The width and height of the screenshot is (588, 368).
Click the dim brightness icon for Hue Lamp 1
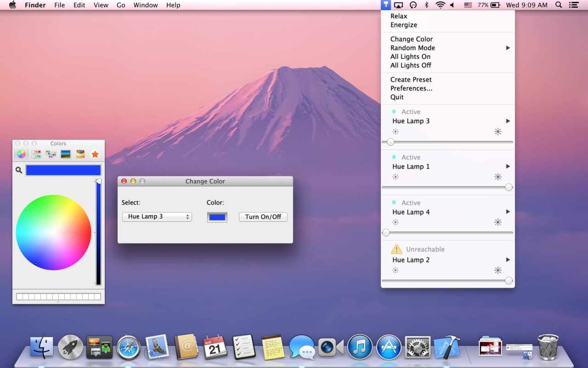395,177
